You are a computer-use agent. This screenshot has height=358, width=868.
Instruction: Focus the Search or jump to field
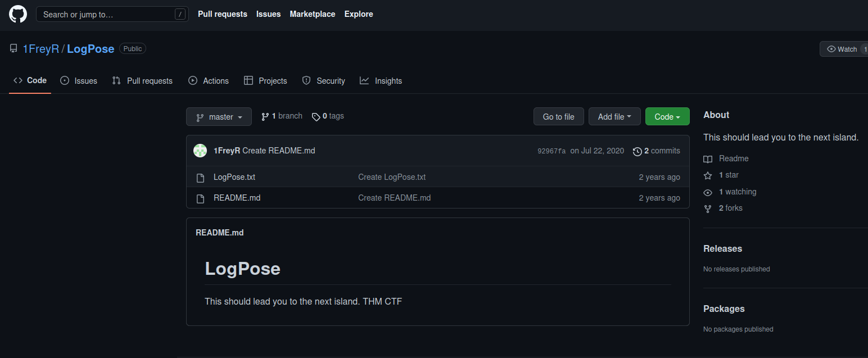pyautogui.click(x=112, y=14)
